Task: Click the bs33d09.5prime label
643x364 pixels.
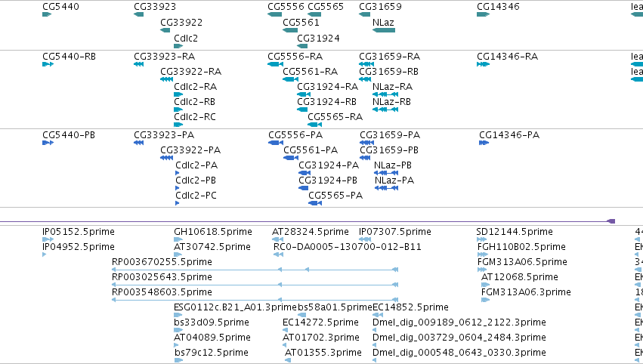Action: [x=212, y=323]
